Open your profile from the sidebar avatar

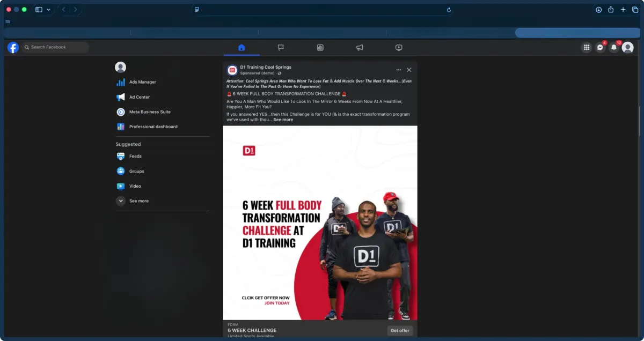click(x=121, y=67)
